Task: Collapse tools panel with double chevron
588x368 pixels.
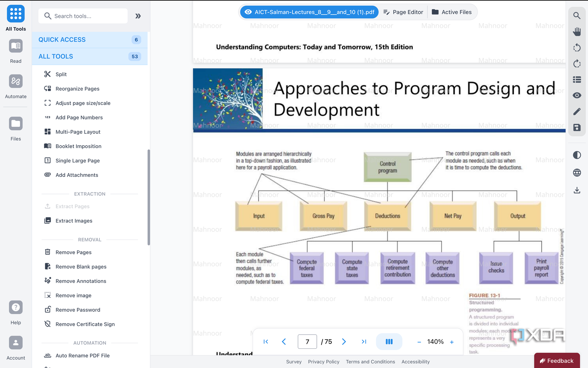Action: [138, 16]
